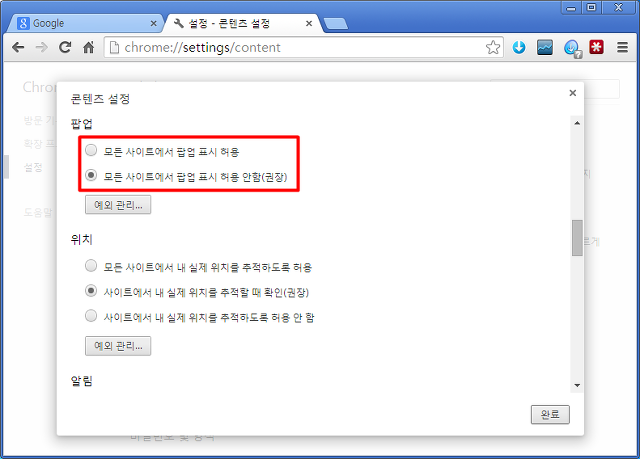Open the Chrome hamburger menu

click(622, 47)
